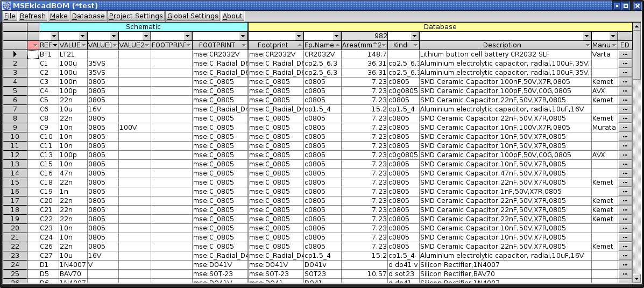
Task: Click the Make button
Action: (59, 16)
